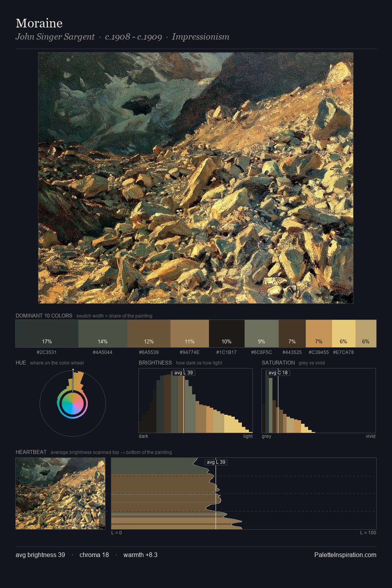Click the 'avg L 39' label in Brightness chart
This screenshot has width=392, height=588.
coord(183,373)
